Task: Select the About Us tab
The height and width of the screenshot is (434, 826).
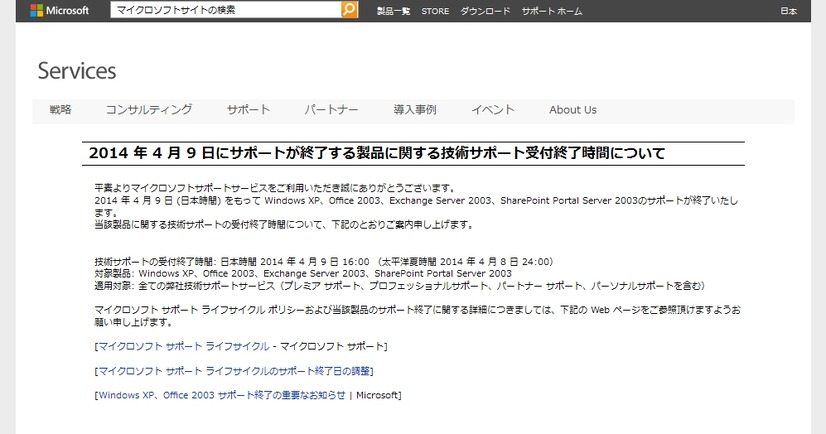Action: pyautogui.click(x=573, y=110)
